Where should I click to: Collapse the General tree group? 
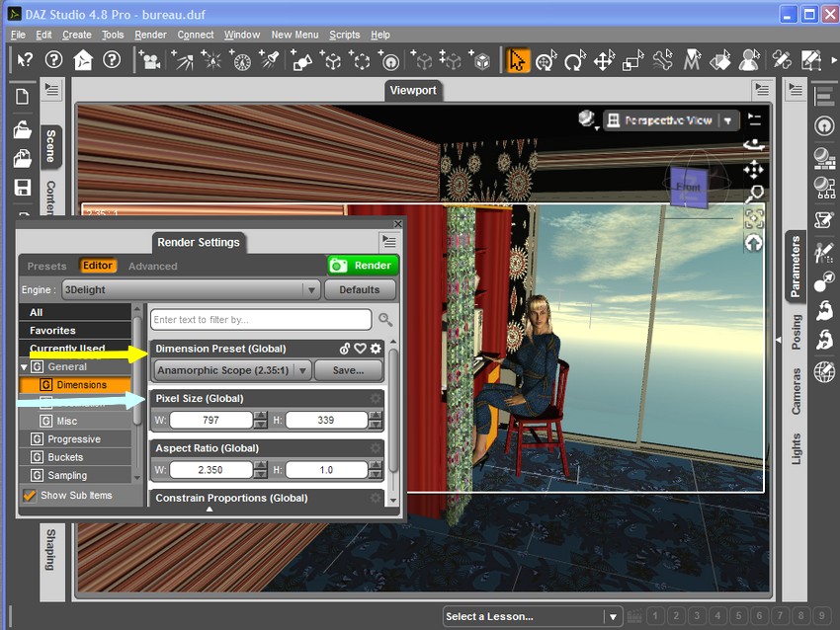click(x=24, y=367)
